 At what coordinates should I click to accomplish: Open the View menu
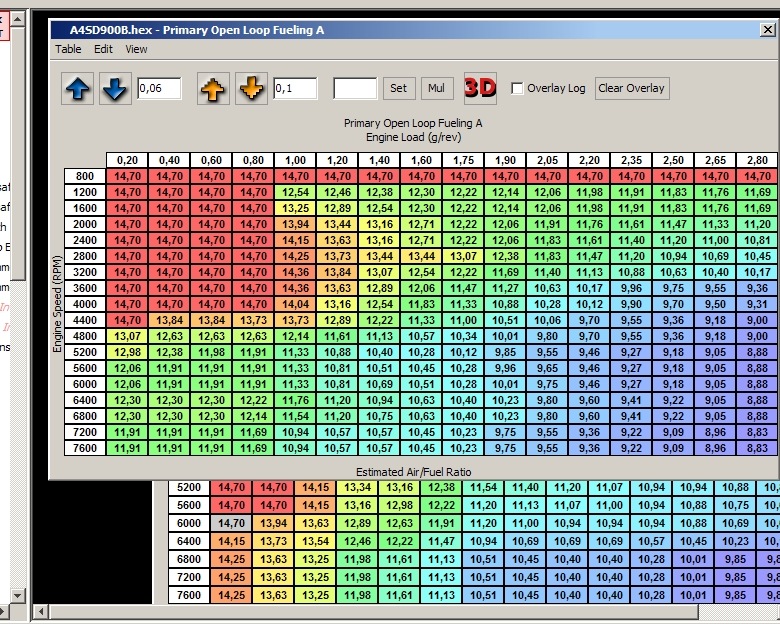[x=136, y=49]
